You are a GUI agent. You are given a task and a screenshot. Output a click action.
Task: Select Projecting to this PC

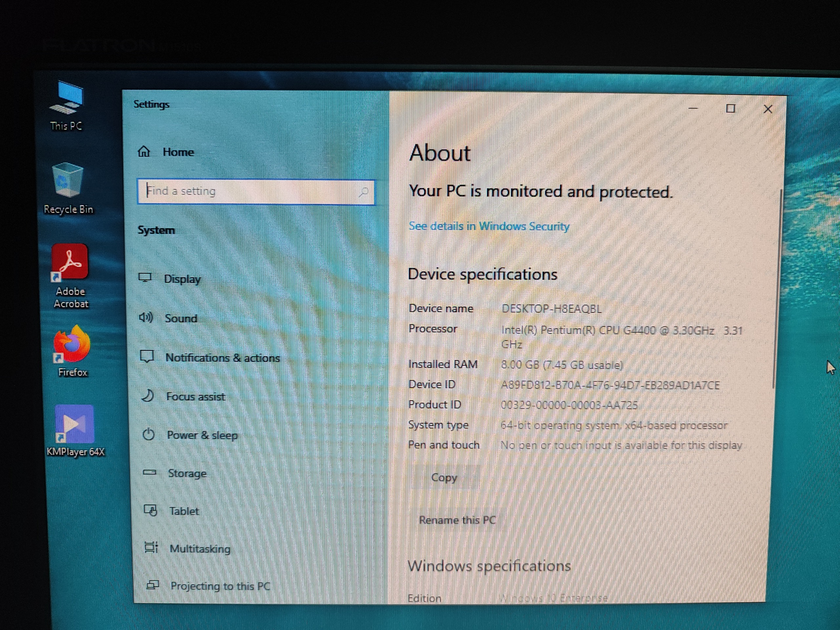point(220,586)
